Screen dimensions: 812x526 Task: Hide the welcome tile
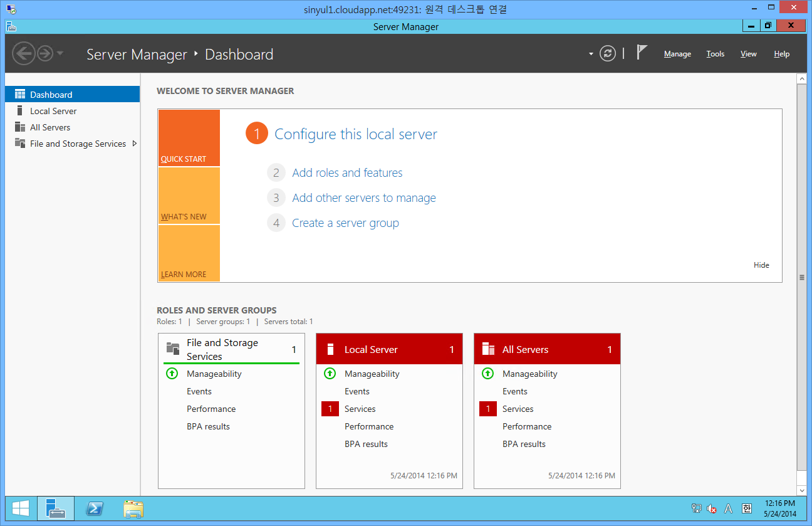coord(761,265)
